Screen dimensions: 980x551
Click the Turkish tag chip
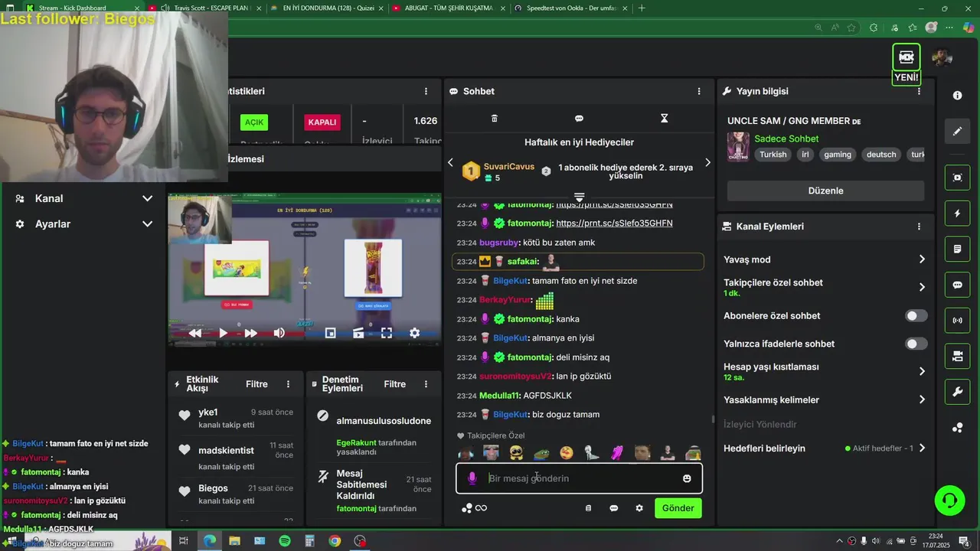click(x=773, y=154)
